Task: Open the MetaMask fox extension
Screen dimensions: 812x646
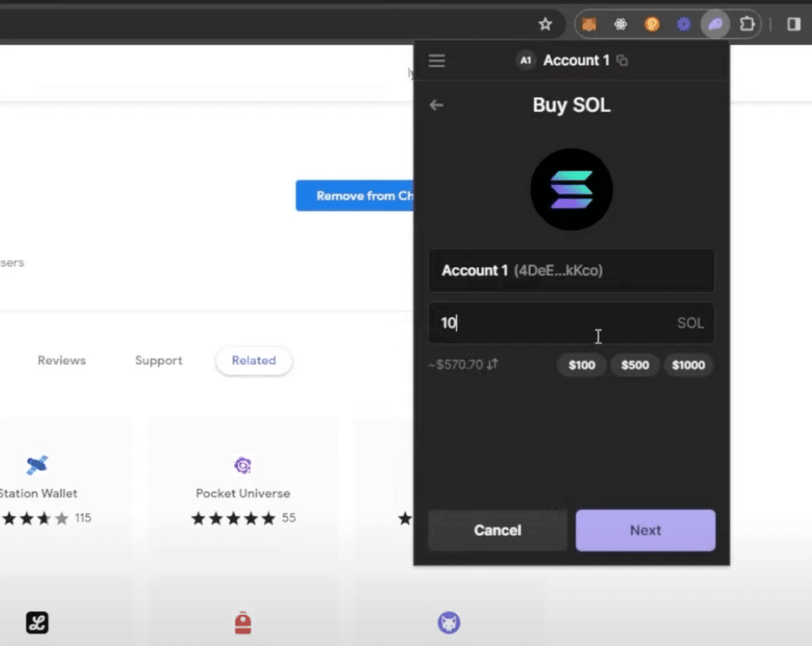Action: pos(589,24)
